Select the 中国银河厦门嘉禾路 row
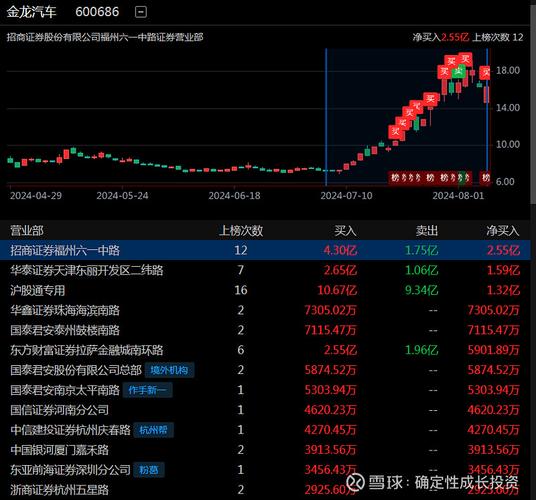Viewport: 536px width, 500px height. (265, 450)
